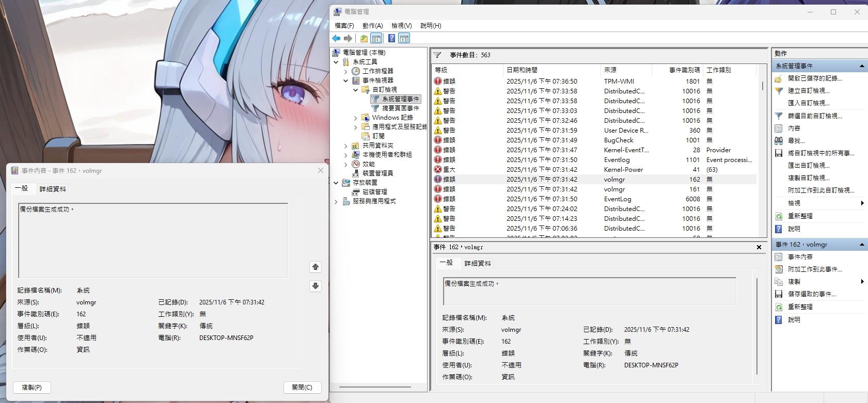Select 共用資料夾 in the tree
The width and height of the screenshot is (868, 403).
[x=378, y=145]
